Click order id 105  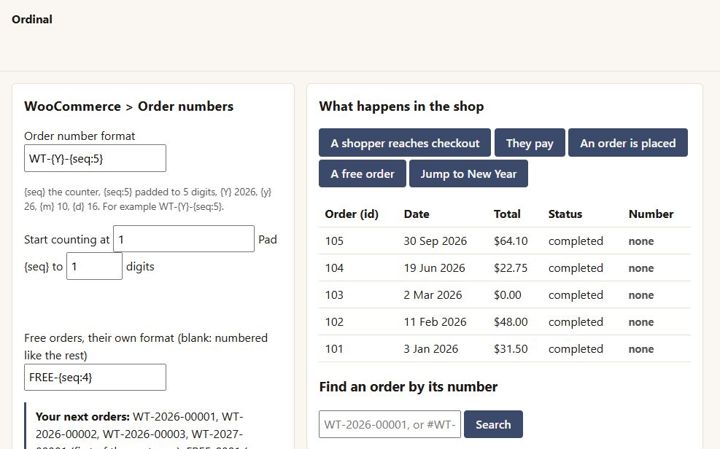(334, 241)
